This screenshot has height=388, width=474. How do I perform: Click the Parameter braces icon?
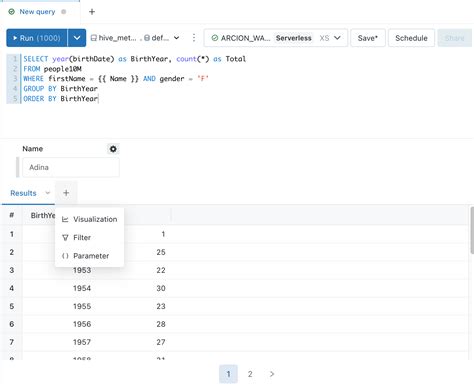point(65,256)
